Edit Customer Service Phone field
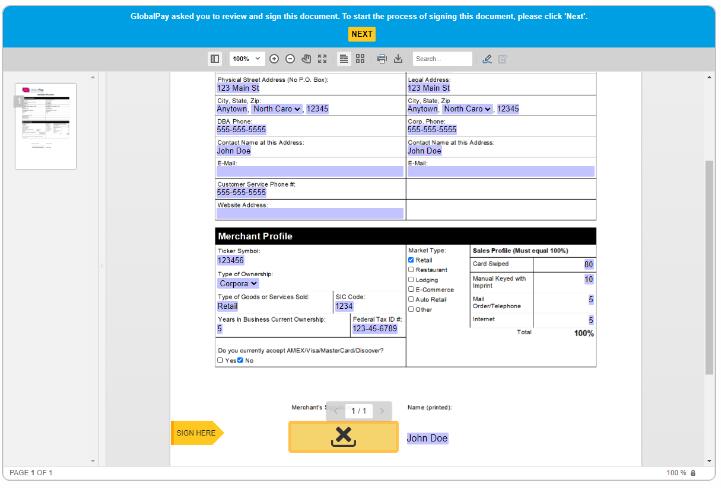Image resolution: width=721 pixels, height=488 pixels. point(241,192)
